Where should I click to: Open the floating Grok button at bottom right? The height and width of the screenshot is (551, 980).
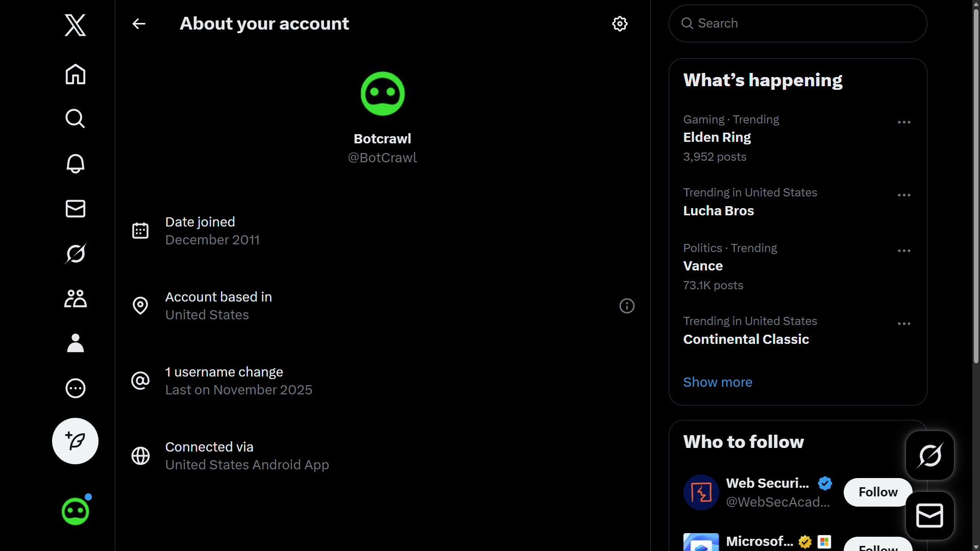(929, 455)
